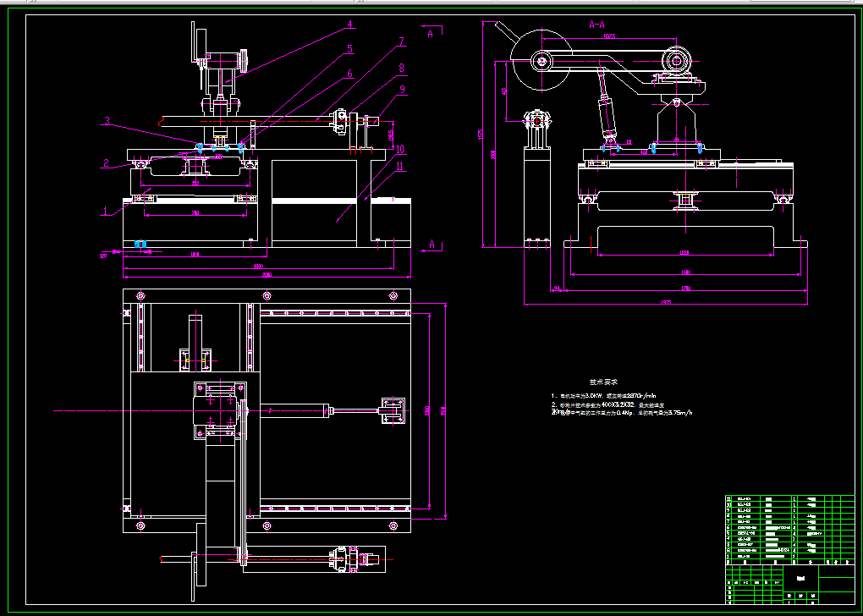Click the lower section marker letter A

(x=432, y=244)
